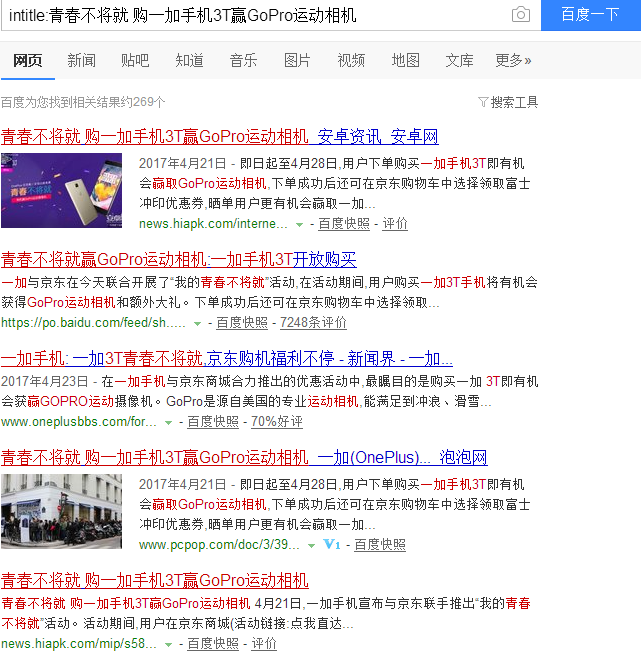Viewport: 641px width, 663px height.
Task: Expand dropdown arrow next to news.hiapk.com/mip URL
Action: point(168,645)
